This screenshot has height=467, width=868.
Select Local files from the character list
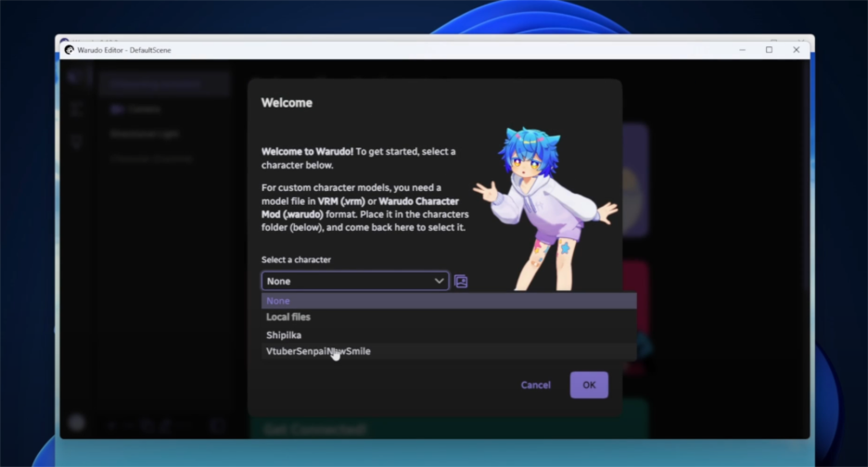point(449,317)
